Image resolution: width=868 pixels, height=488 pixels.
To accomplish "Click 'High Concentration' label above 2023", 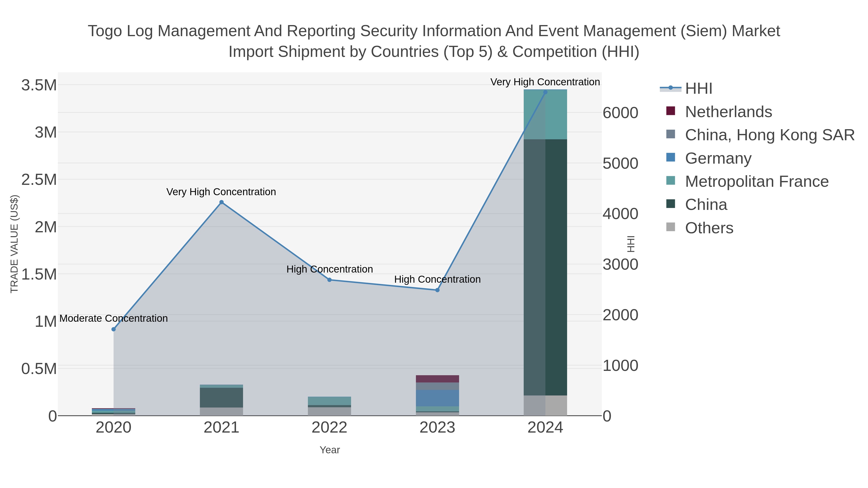I will point(437,279).
